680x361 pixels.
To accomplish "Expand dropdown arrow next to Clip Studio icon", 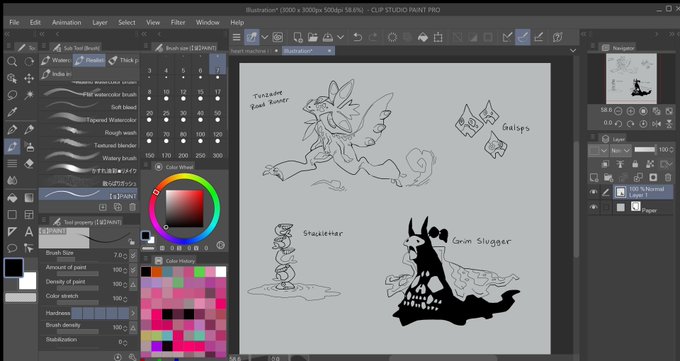I will pos(264,38).
